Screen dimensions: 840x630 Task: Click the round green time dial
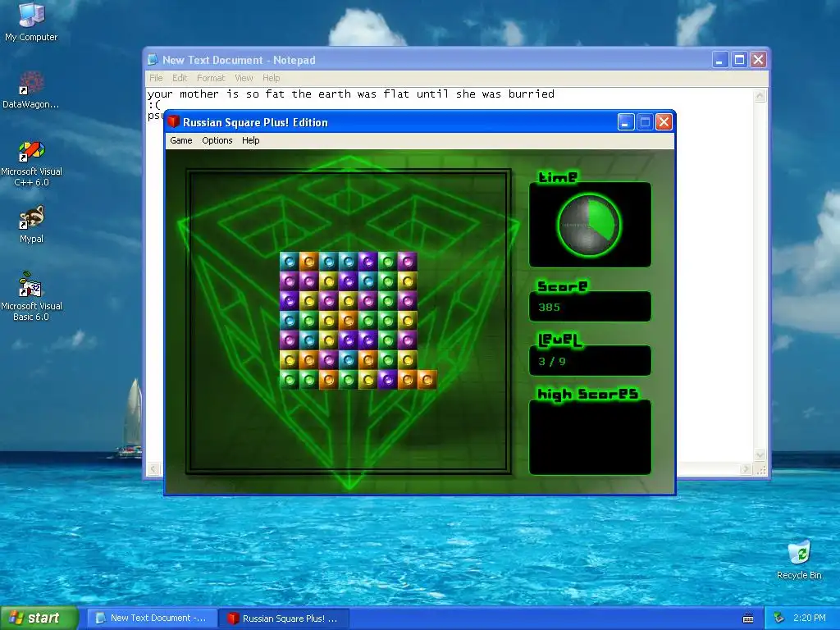coord(589,225)
